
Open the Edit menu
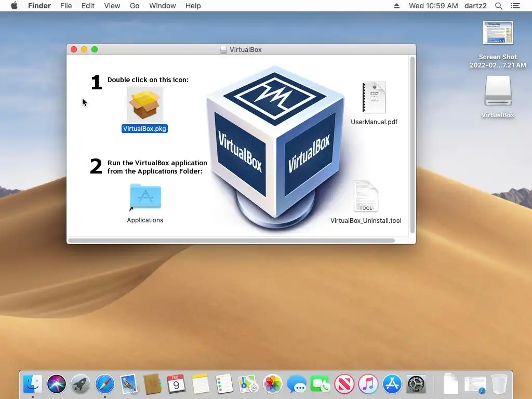tap(88, 6)
